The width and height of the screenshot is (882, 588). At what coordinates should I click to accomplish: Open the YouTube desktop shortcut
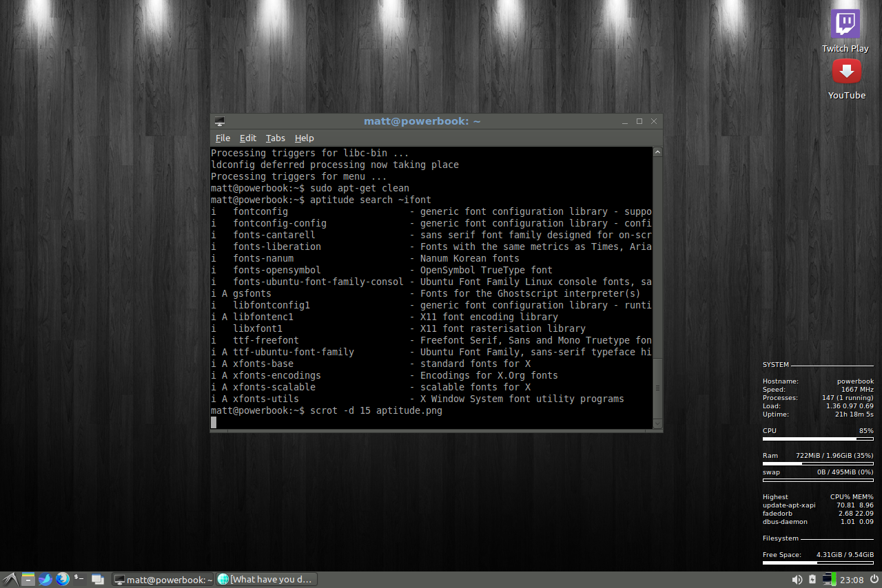[846, 72]
